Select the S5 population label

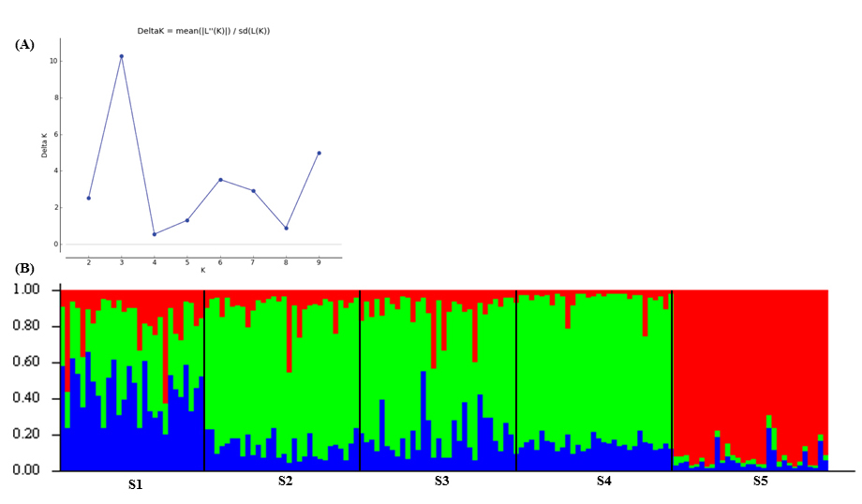763,482
